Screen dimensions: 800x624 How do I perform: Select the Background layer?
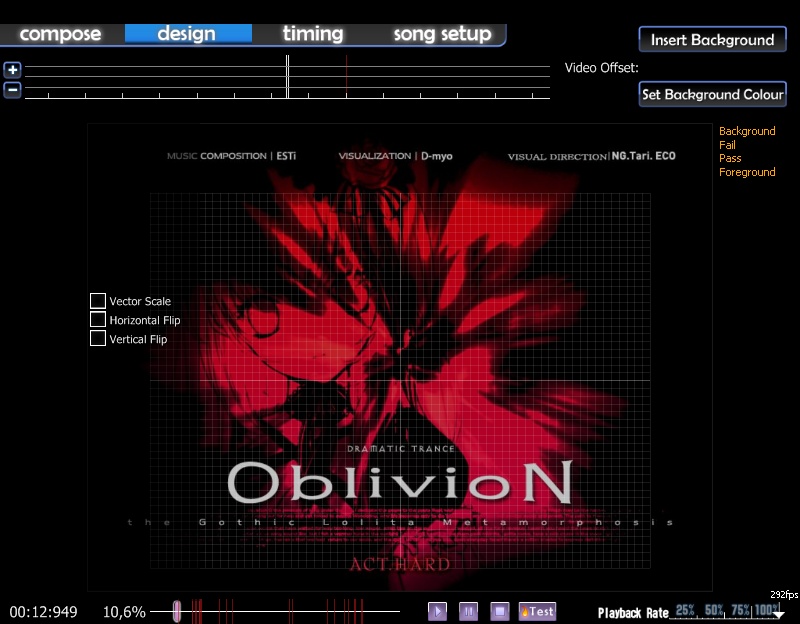point(747,131)
